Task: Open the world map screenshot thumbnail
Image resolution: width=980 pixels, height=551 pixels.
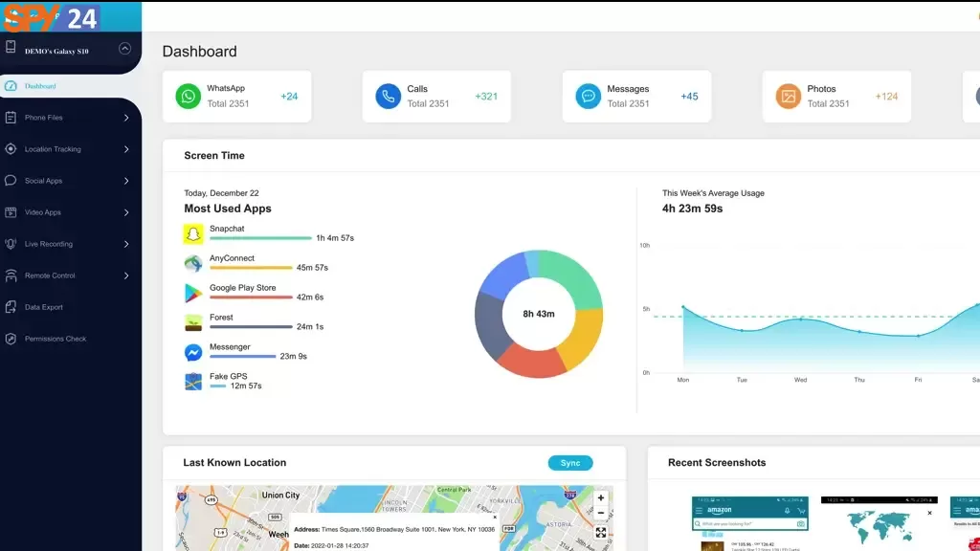Action: point(879,523)
